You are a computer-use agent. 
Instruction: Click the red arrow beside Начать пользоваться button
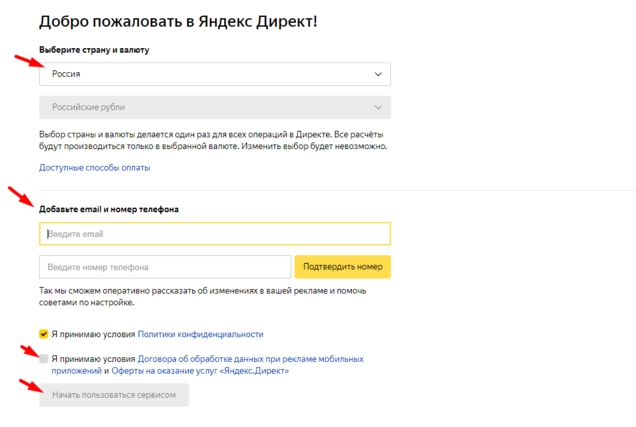31,385
